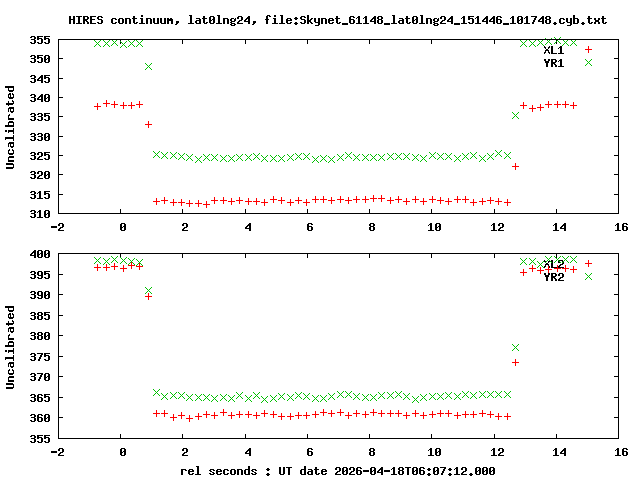
Task: Click the '360' y-axis tick label
Action: coord(40,418)
